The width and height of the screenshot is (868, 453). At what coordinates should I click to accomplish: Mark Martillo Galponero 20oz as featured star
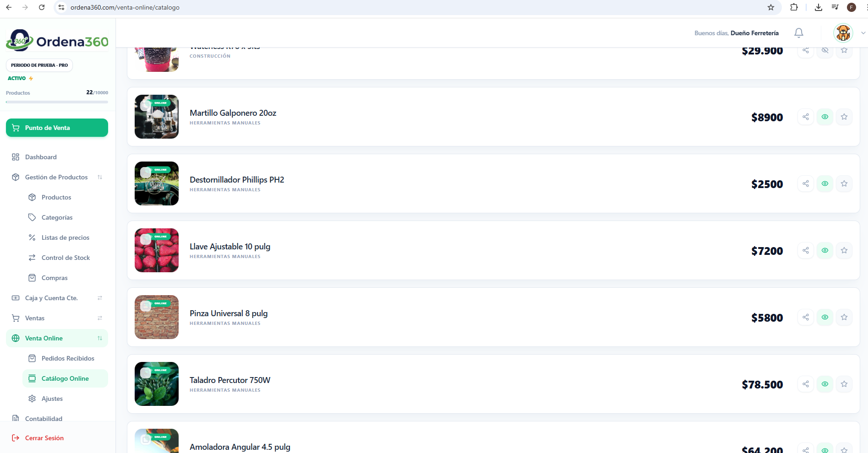(844, 117)
